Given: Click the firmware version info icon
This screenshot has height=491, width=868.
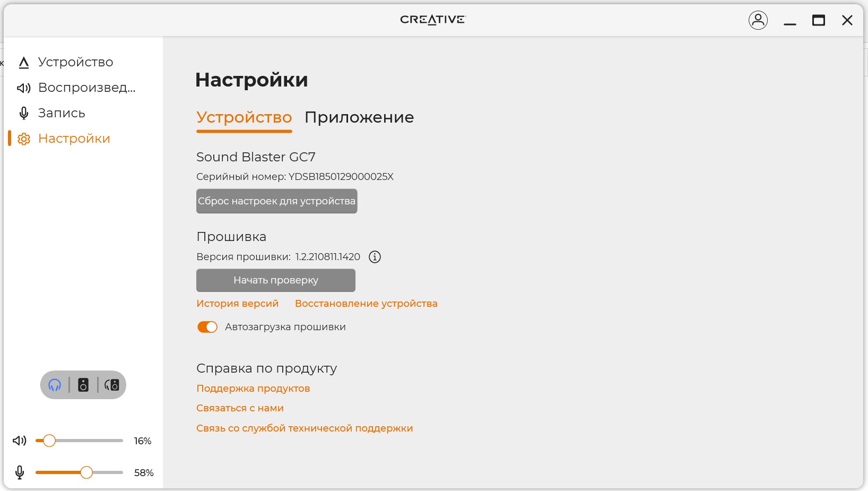Looking at the screenshot, I should (375, 257).
